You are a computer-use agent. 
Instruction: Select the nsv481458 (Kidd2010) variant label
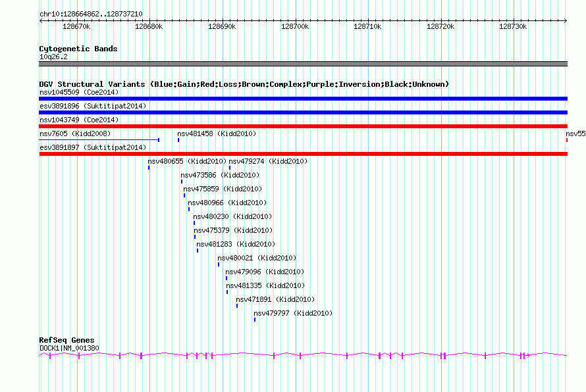pos(217,134)
